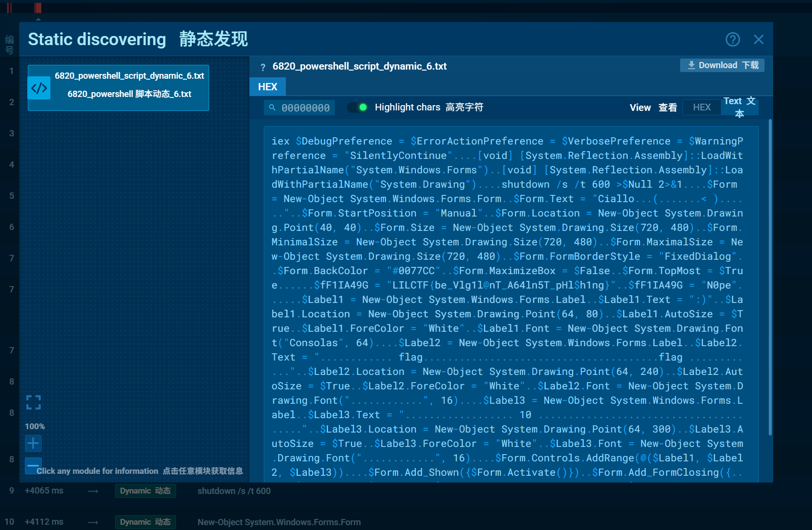Click the red timeline marker at the top
This screenshot has height=530, width=812.
[x=38, y=8]
